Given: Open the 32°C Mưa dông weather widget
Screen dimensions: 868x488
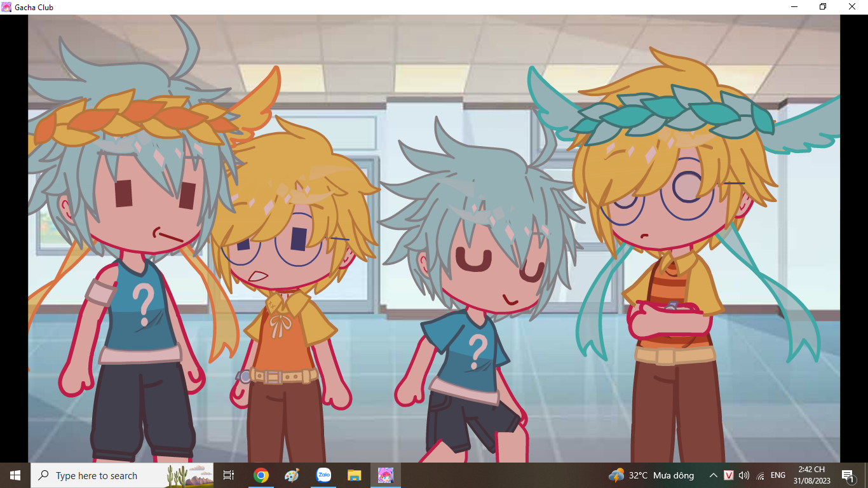Looking at the screenshot, I should [651, 475].
